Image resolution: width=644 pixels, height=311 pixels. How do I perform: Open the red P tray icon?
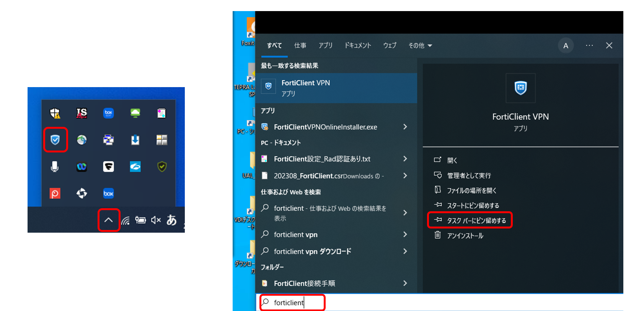tap(55, 193)
